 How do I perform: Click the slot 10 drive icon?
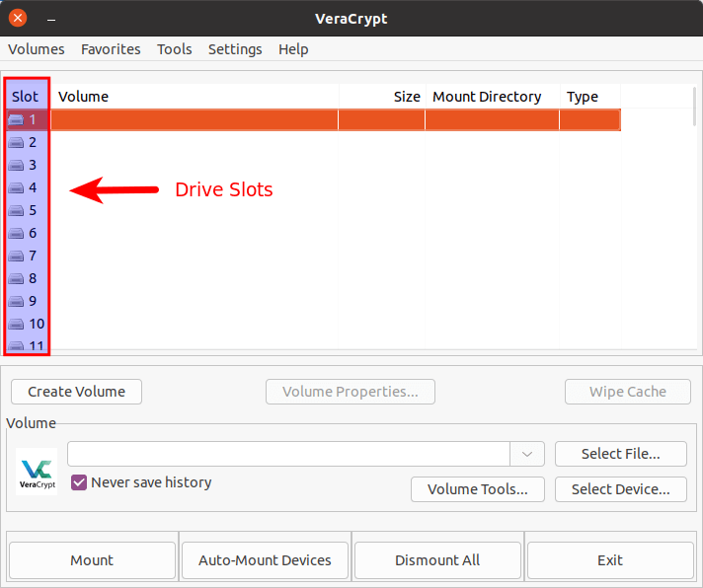coord(17,324)
